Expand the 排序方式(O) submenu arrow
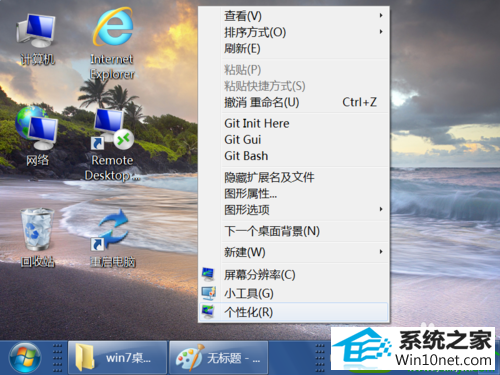Viewport: 500px width, 375px height. tap(381, 32)
